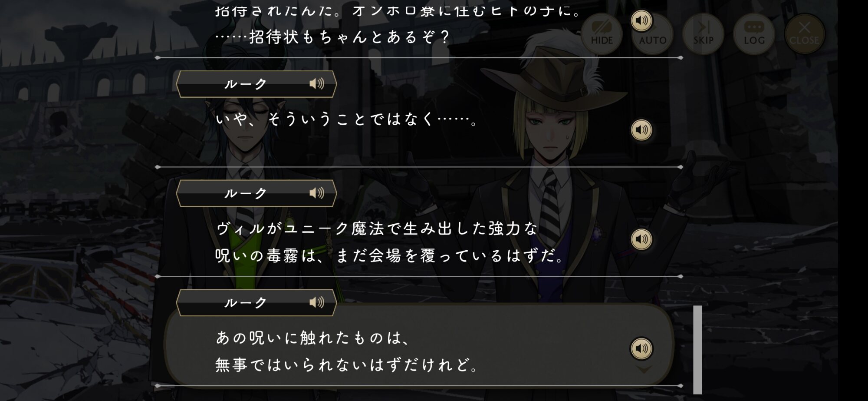
Task: Open the LOG button
Action: [754, 34]
